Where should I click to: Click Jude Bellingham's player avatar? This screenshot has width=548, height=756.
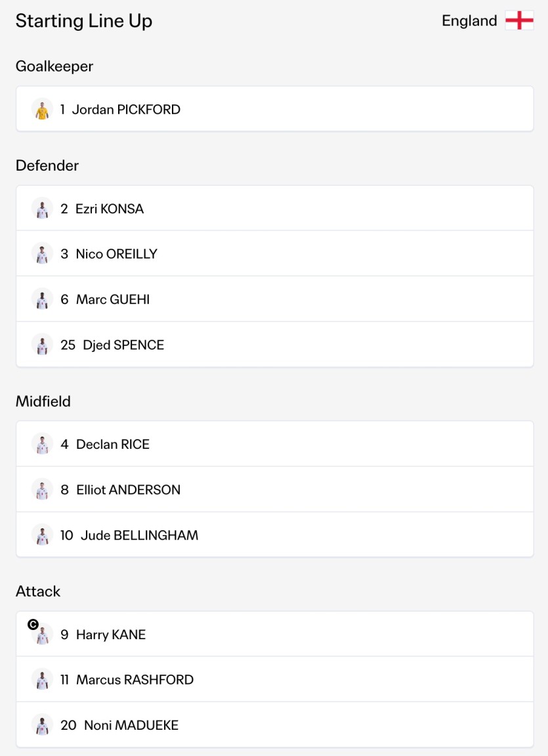(43, 535)
